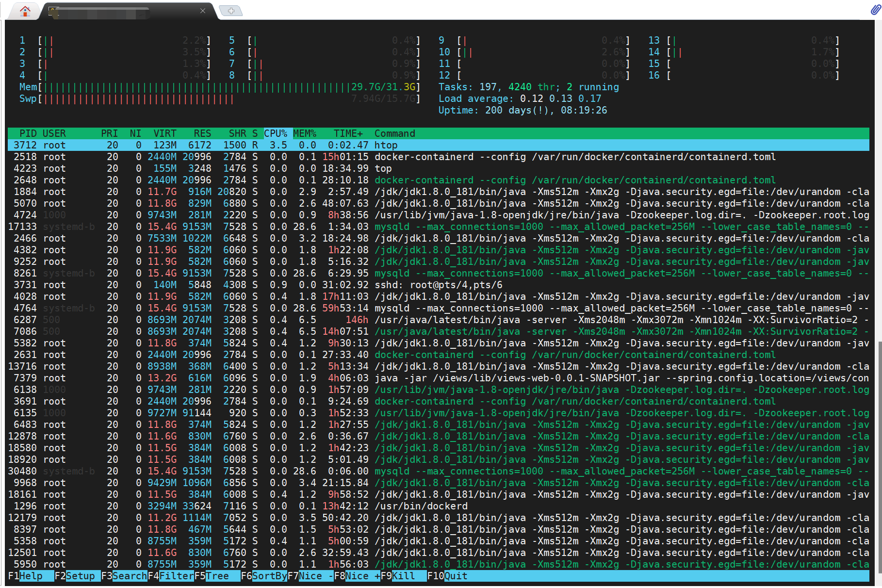Click the Uptime 200 days readout
The height and width of the screenshot is (588, 882).
click(x=523, y=110)
